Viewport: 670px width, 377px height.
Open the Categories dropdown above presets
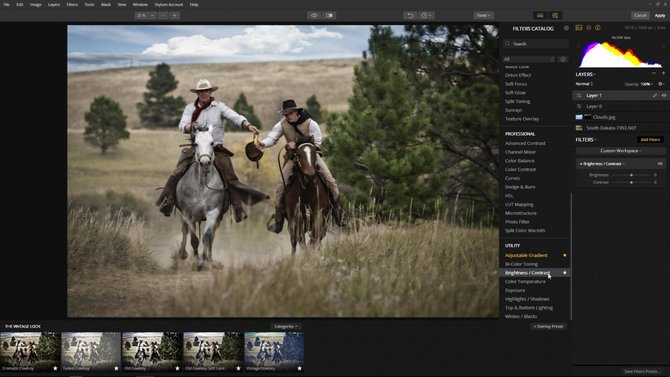(x=285, y=326)
